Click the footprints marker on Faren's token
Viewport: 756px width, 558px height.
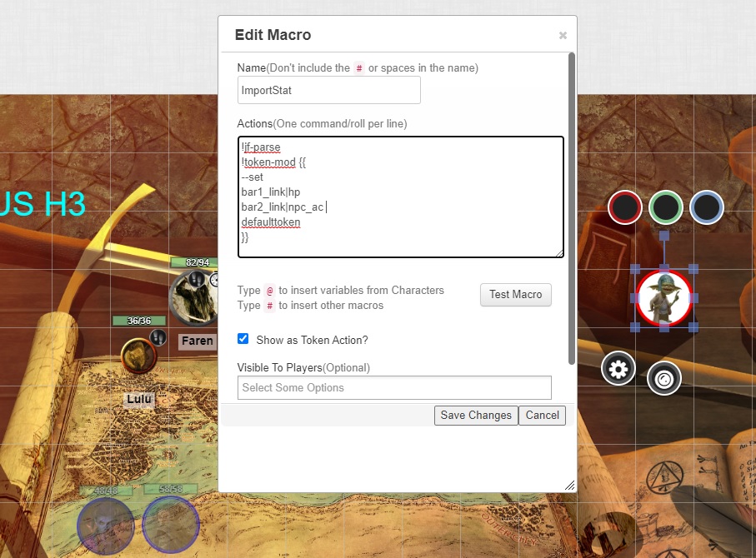(196, 278)
